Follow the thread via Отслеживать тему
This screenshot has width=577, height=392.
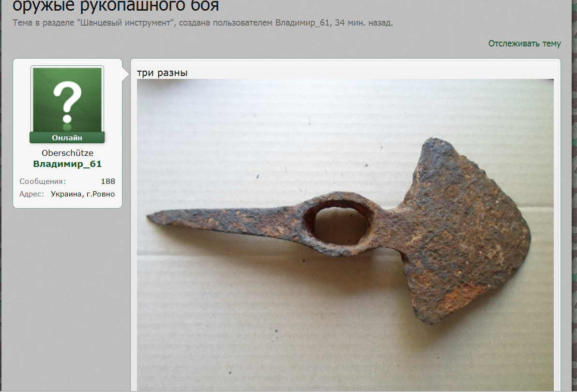tap(524, 44)
